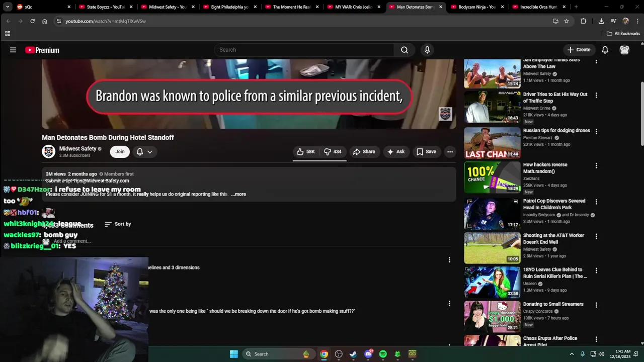Image resolution: width=644 pixels, height=362 pixels.
Task: Open more actions ellipsis under video
Action: click(450, 151)
